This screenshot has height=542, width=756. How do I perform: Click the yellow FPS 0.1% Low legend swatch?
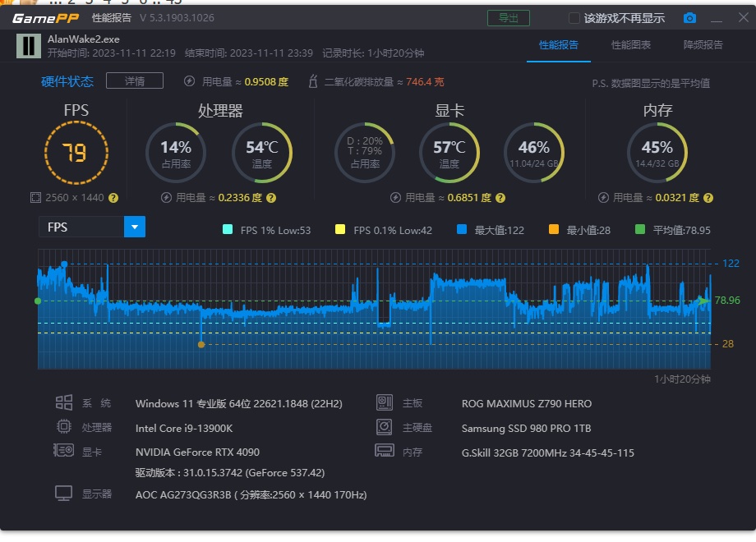[340, 229]
